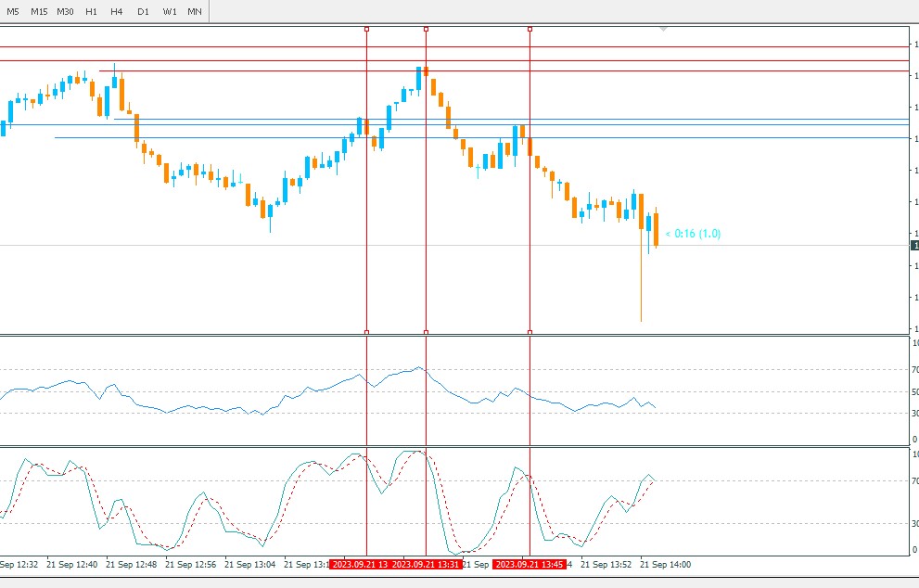Select the M15 timeframe button
The width and height of the screenshot is (919, 588).
coord(39,11)
